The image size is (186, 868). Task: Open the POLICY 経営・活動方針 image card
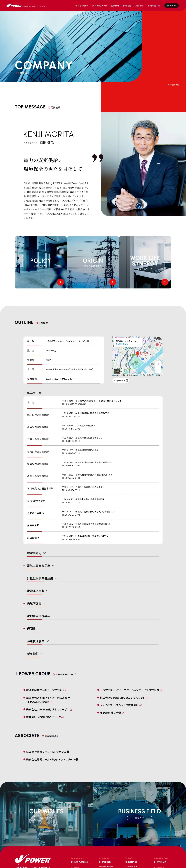[41, 262]
